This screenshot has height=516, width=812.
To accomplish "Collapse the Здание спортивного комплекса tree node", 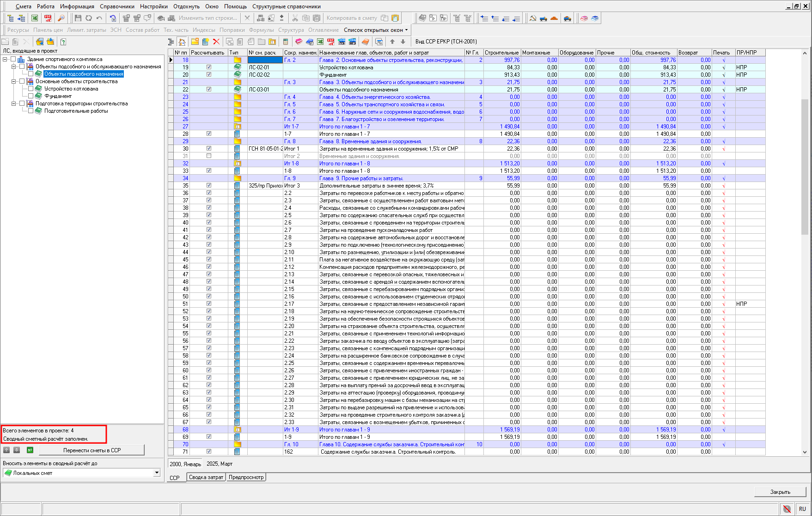I will click(5, 59).
